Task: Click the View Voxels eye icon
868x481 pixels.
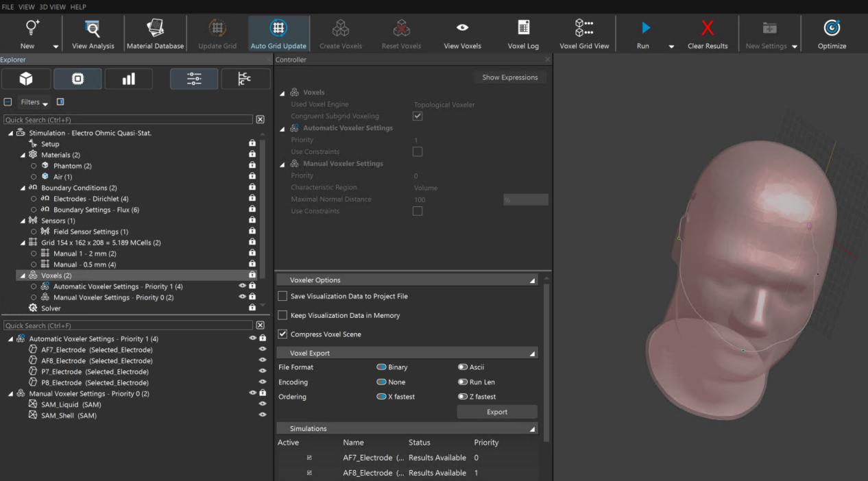Action: click(462, 28)
